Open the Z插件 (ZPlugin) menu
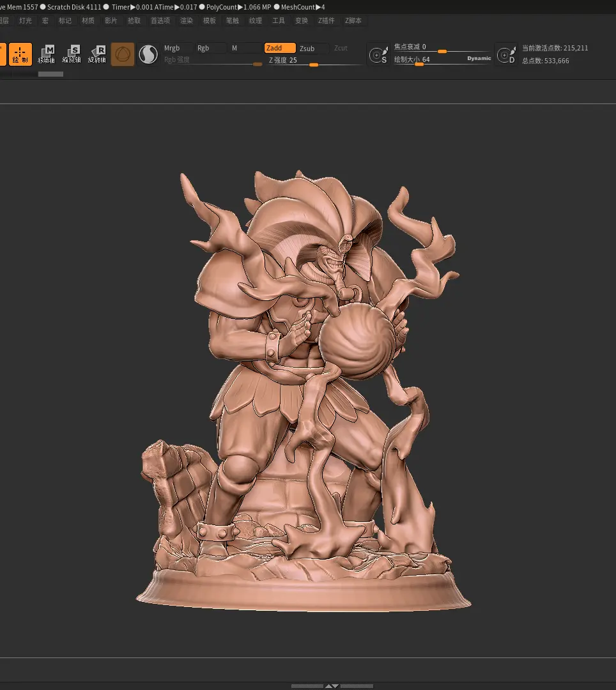The width and height of the screenshot is (616, 690). pyautogui.click(x=327, y=20)
